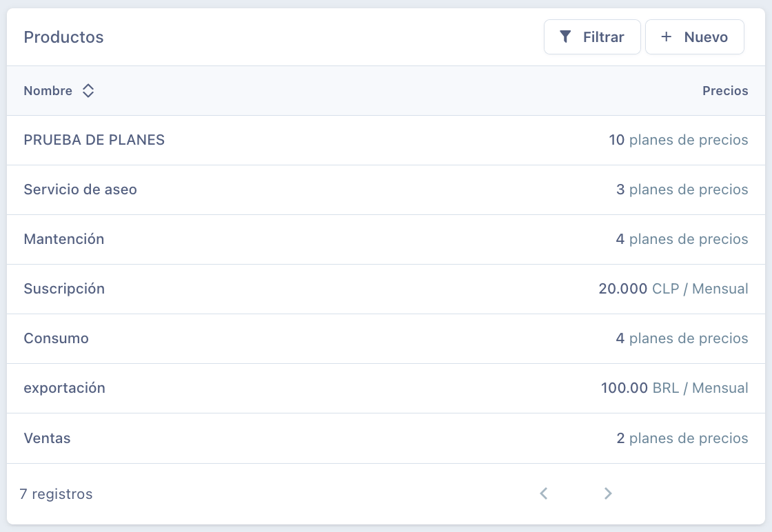Add a new product with Nuevo
Screen dimensions: 772x532
click(x=694, y=37)
